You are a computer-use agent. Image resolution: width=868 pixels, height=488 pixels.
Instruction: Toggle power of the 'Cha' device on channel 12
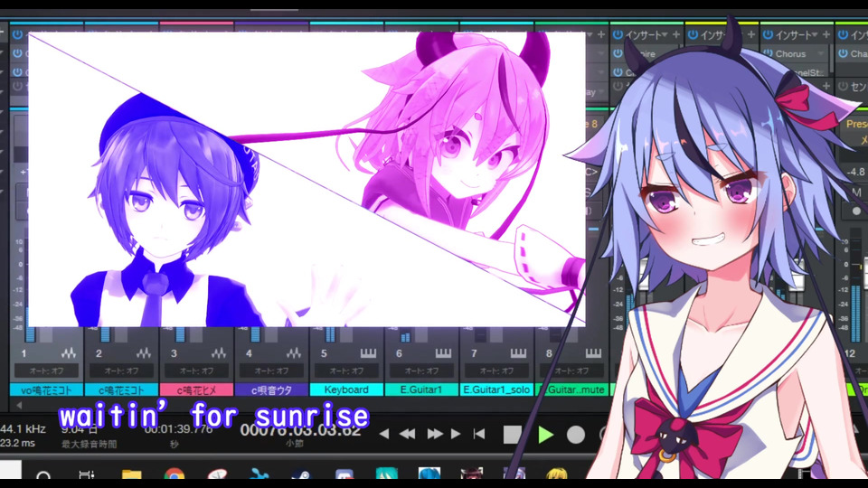tap(843, 53)
